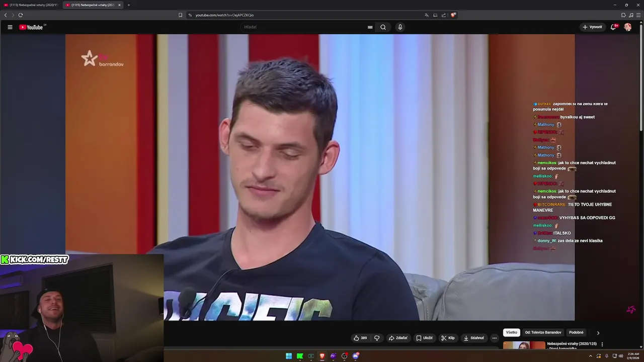Screen dimensions: 644x362
Task: Click the address bar URL
Action: coord(224,15)
